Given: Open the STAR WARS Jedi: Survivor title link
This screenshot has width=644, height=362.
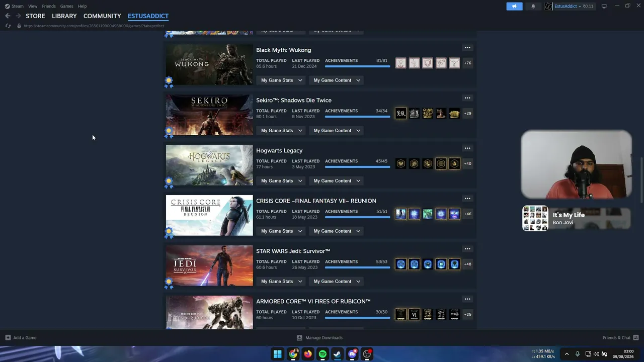Looking at the screenshot, I should click(x=293, y=251).
